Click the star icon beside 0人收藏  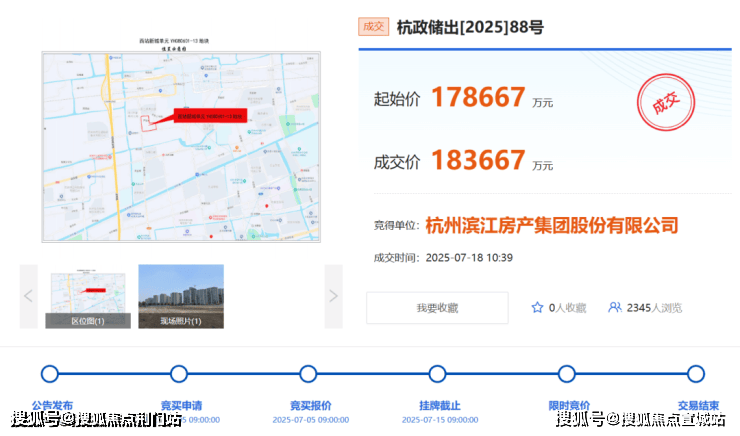(537, 308)
